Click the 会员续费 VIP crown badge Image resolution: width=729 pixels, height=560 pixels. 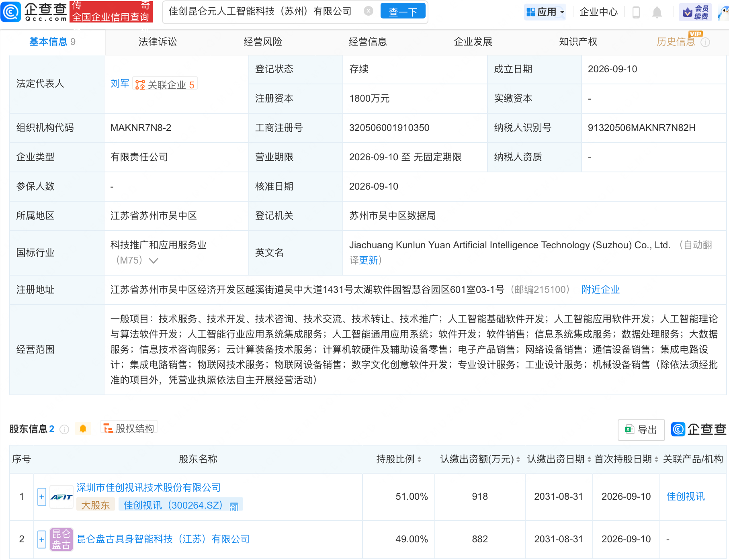(695, 12)
